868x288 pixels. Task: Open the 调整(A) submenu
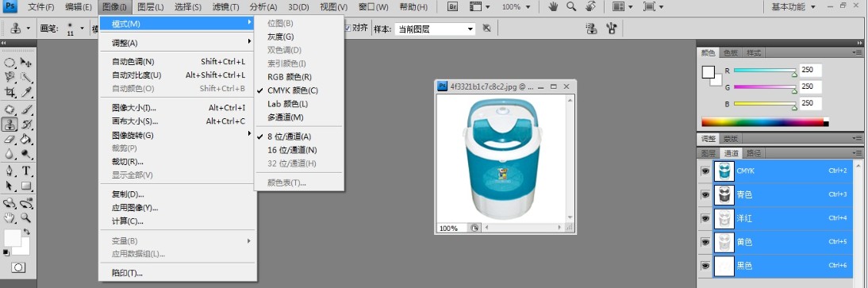[x=178, y=43]
